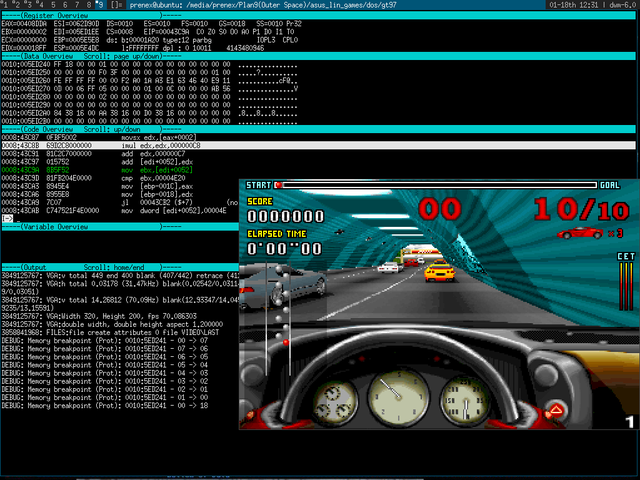The width and height of the screenshot is (640, 480).
Task: Select the cmp ebx,00004E20 code line
Action: click(93, 178)
